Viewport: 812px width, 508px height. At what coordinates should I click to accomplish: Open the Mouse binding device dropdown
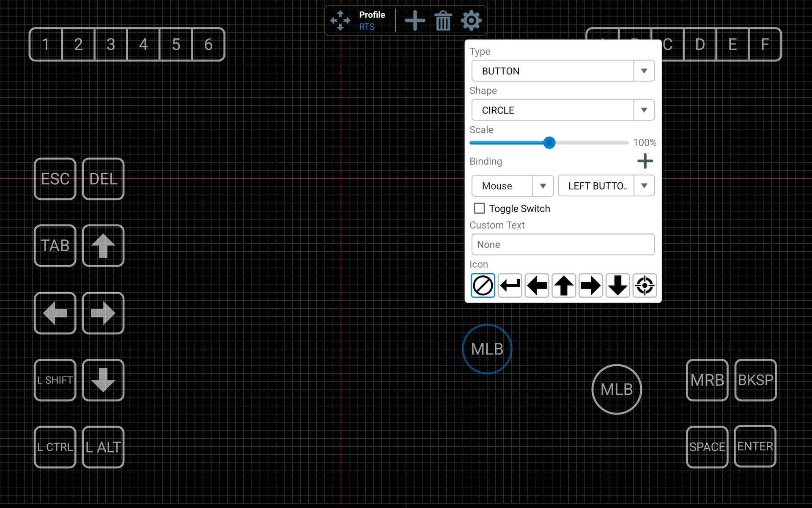tap(512, 186)
